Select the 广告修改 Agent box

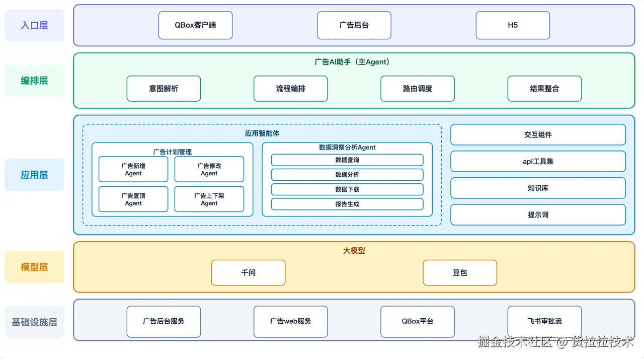point(209,169)
